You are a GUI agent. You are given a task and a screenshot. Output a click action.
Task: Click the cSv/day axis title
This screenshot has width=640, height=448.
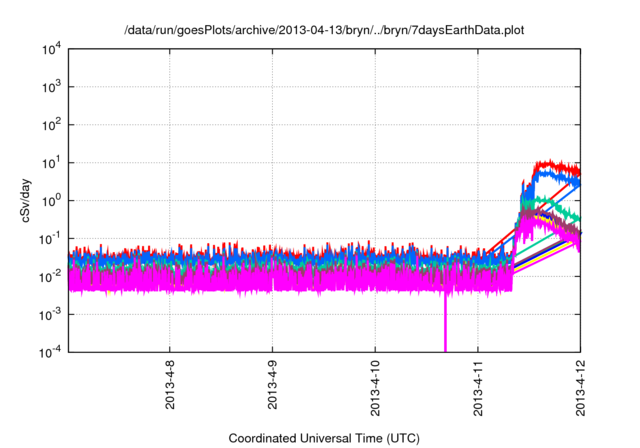click(x=26, y=200)
